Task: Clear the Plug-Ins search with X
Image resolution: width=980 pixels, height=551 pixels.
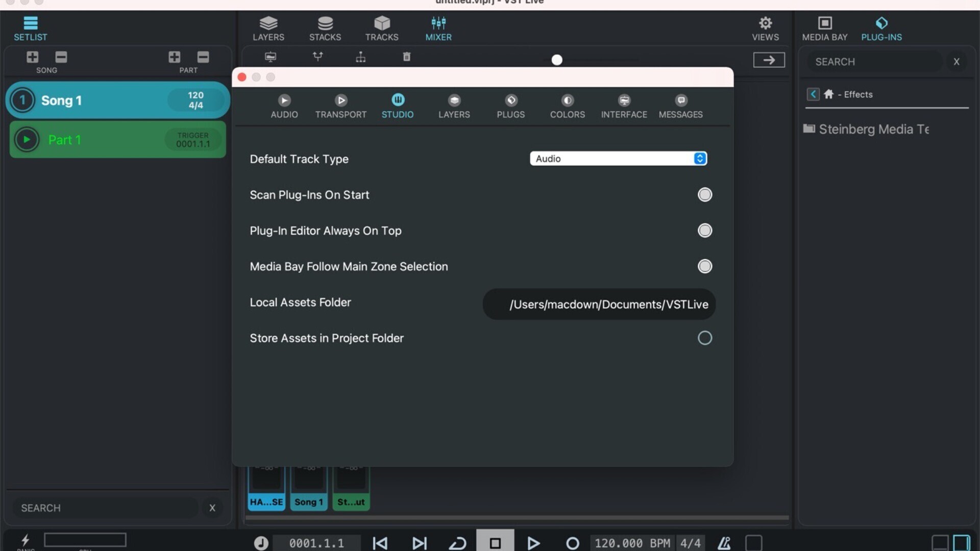Action: pos(957,62)
